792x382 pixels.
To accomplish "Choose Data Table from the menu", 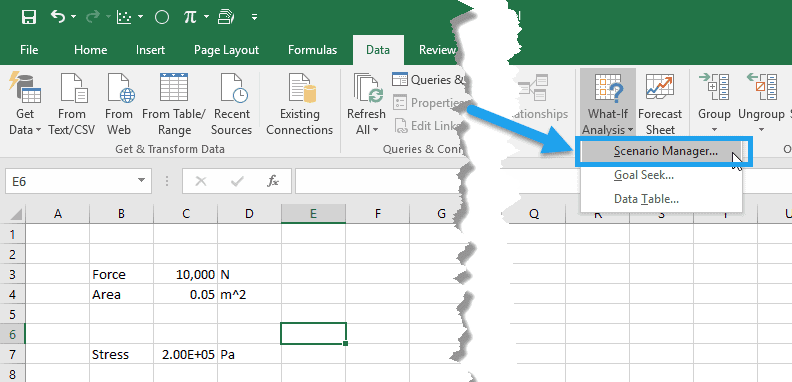I will [x=661, y=199].
